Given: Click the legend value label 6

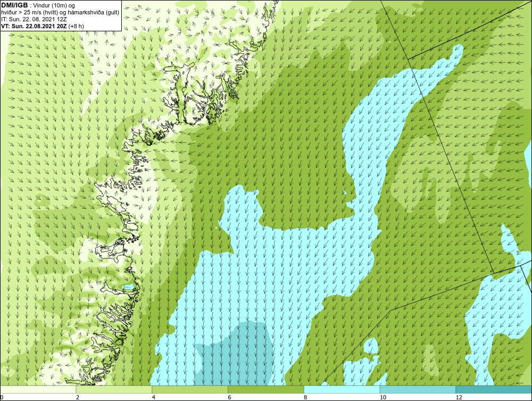Looking at the screenshot, I should [230, 397].
